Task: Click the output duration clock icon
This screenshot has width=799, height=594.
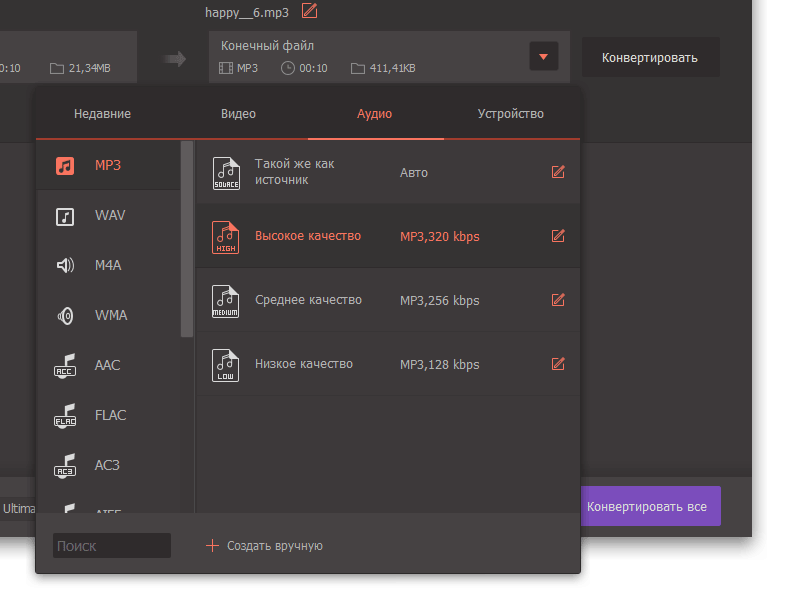Action: tap(288, 68)
